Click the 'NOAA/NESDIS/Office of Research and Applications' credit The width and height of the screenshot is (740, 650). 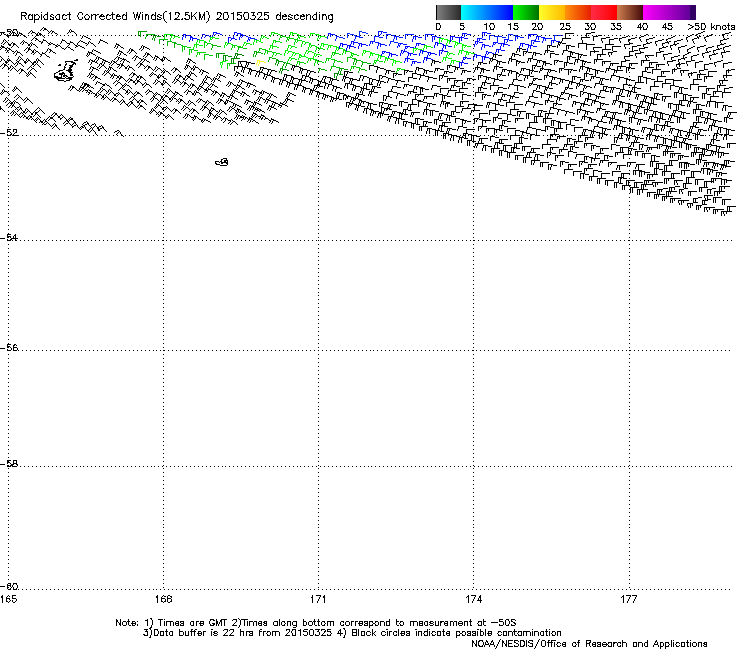click(x=589, y=644)
